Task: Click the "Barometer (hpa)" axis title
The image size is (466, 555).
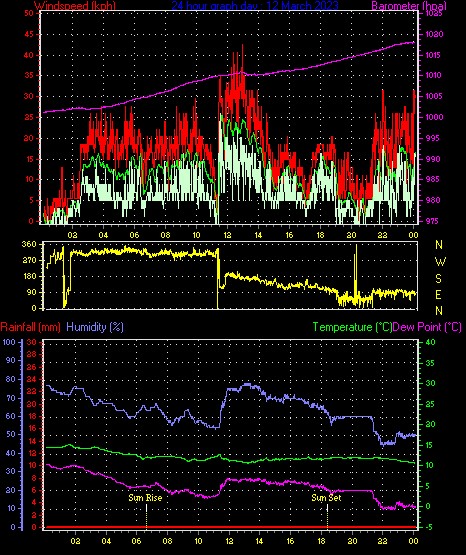Action: [409, 6]
